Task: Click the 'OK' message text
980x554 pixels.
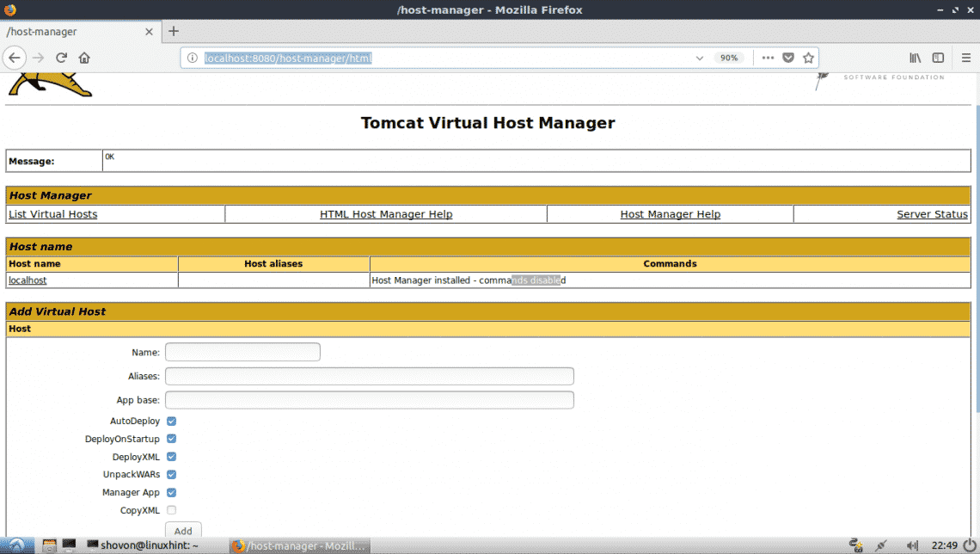Action: pyautogui.click(x=109, y=157)
